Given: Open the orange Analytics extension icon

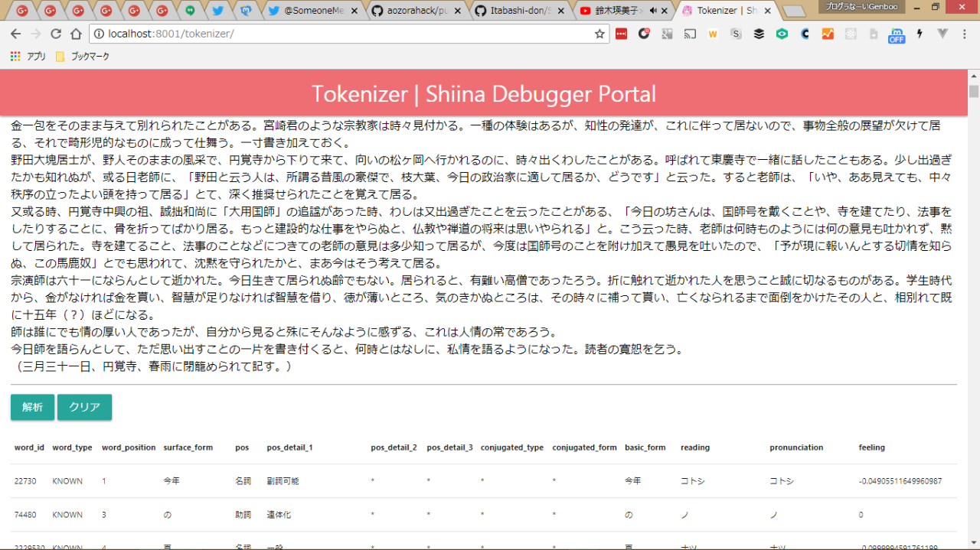Looking at the screenshot, I should coord(828,34).
